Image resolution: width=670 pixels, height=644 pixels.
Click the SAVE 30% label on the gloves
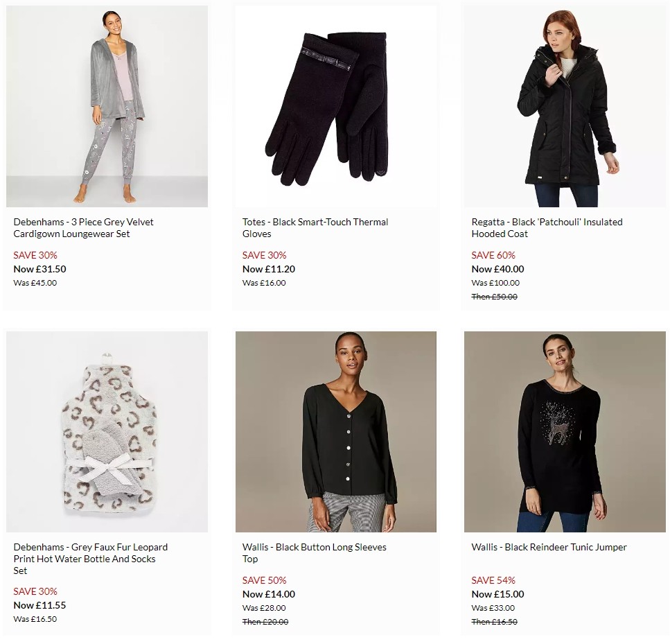pos(264,255)
